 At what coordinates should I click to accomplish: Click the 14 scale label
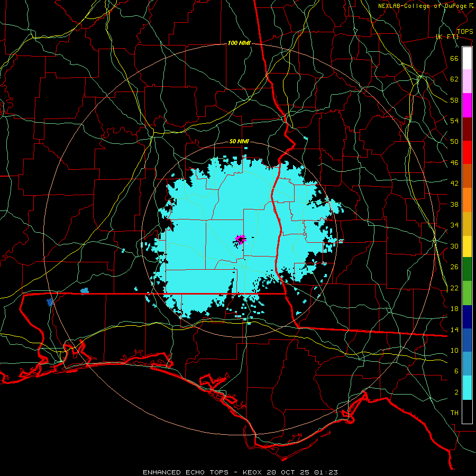(454, 329)
